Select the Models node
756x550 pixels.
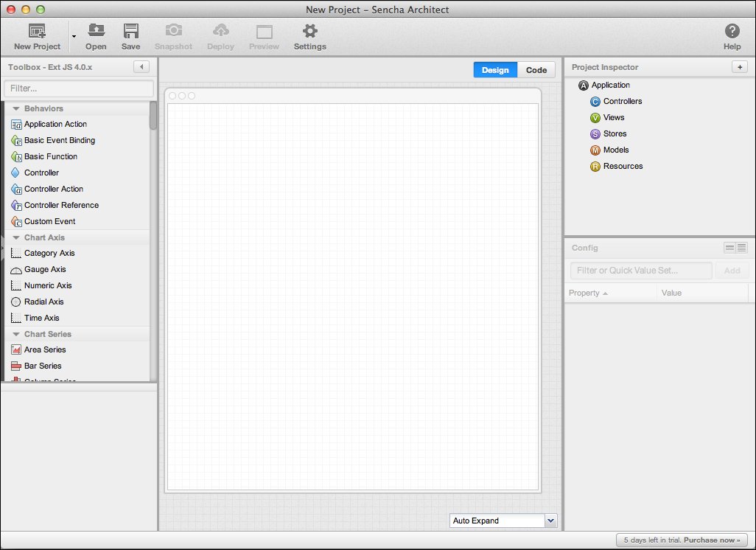[609, 150]
